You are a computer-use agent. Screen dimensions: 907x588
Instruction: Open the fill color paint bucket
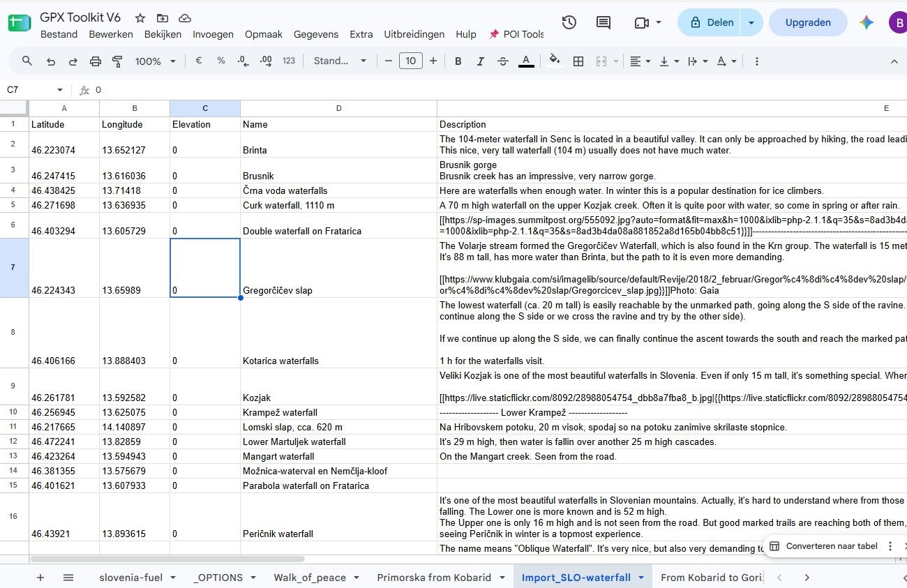(x=555, y=61)
